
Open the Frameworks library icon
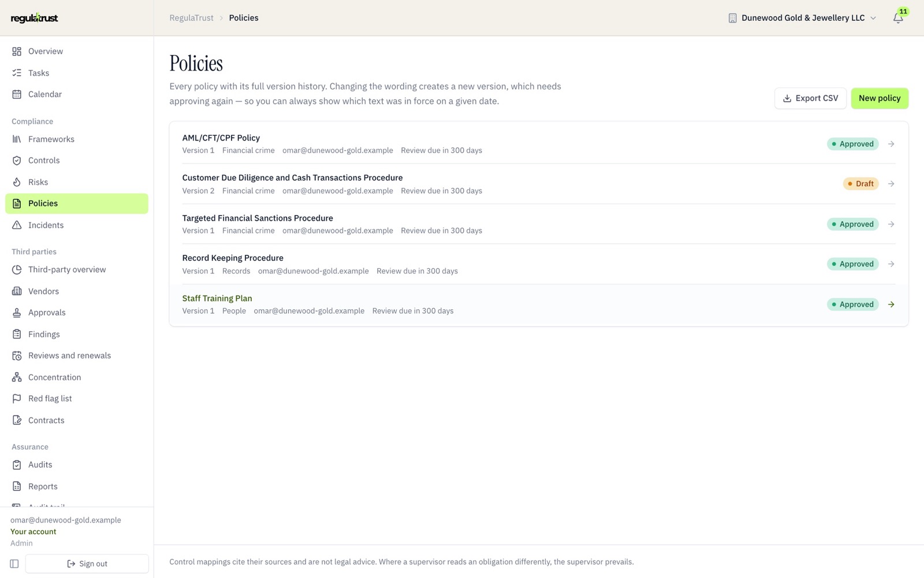pyautogui.click(x=17, y=139)
